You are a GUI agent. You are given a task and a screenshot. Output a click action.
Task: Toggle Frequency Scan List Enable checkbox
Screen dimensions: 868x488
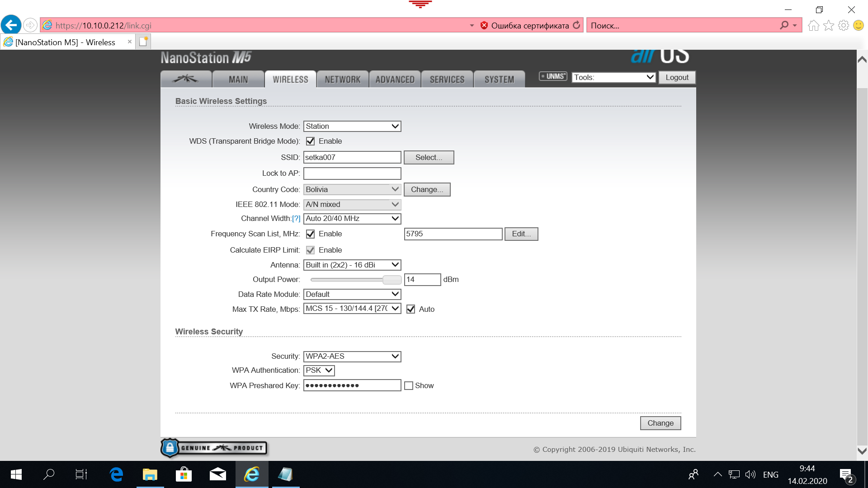point(310,234)
